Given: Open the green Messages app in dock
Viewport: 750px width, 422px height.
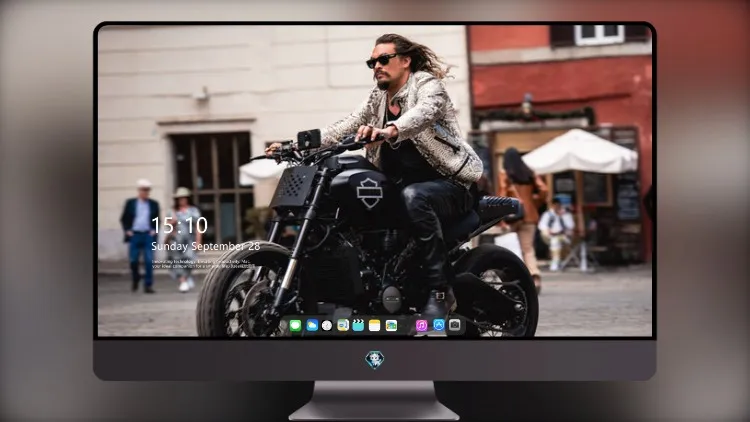Looking at the screenshot, I should tap(295, 326).
